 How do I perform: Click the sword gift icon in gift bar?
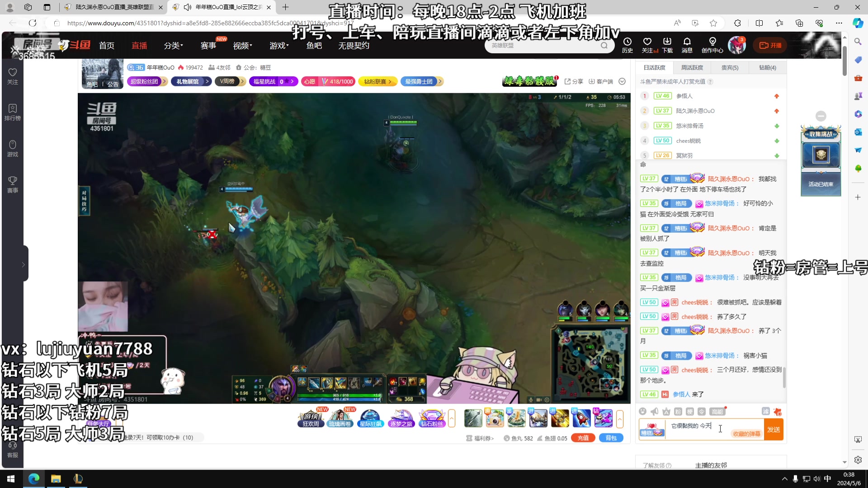click(473, 418)
